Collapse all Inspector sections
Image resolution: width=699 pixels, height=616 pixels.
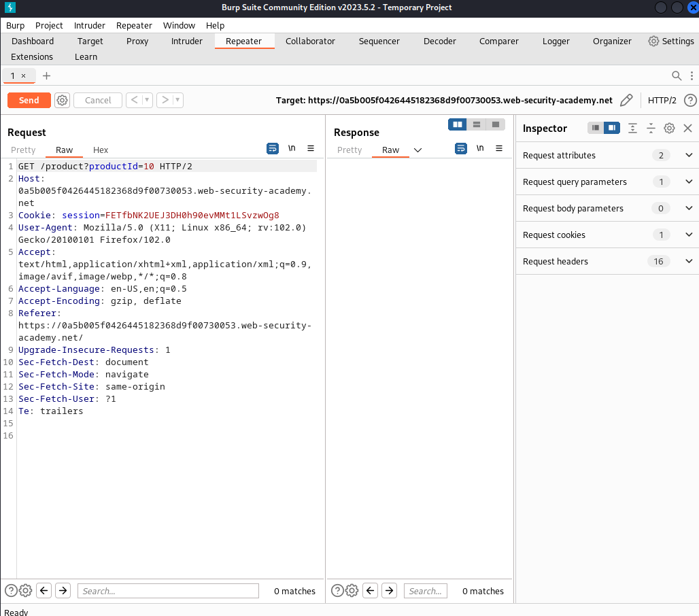point(651,129)
